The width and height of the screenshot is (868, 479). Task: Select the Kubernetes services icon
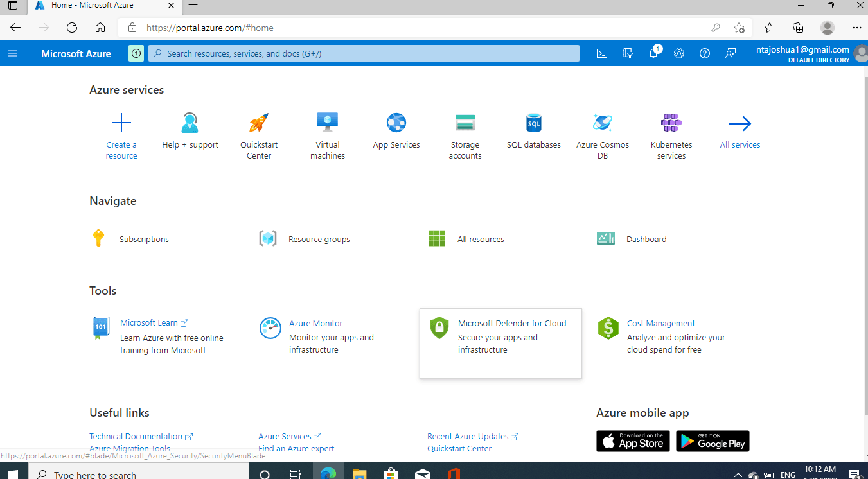click(x=671, y=123)
